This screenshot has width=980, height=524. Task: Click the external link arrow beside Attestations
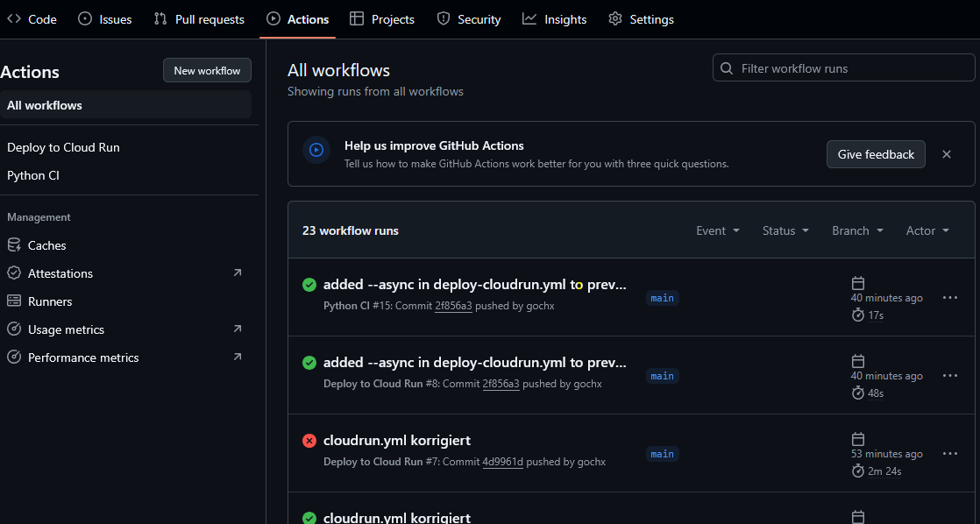tap(237, 273)
